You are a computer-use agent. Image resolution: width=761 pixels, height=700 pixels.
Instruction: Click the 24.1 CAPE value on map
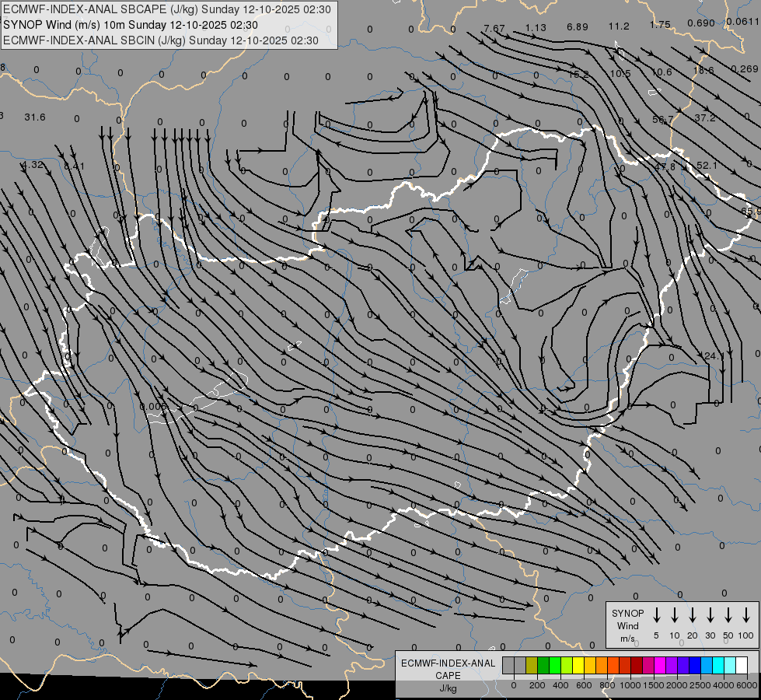click(714, 356)
